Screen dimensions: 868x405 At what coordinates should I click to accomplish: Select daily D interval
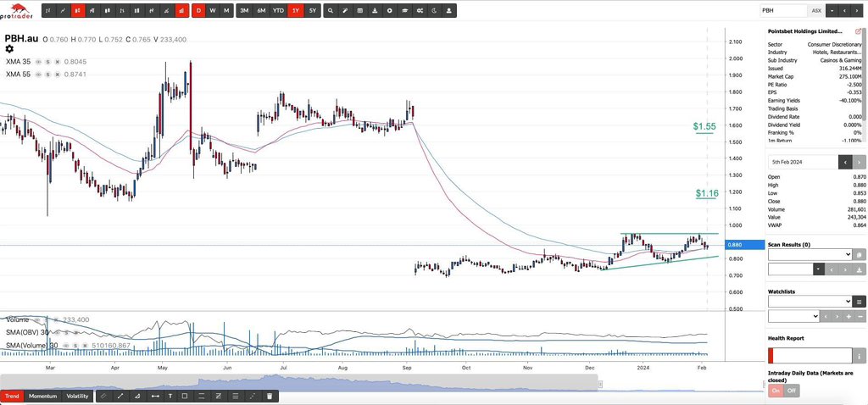[x=198, y=10]
